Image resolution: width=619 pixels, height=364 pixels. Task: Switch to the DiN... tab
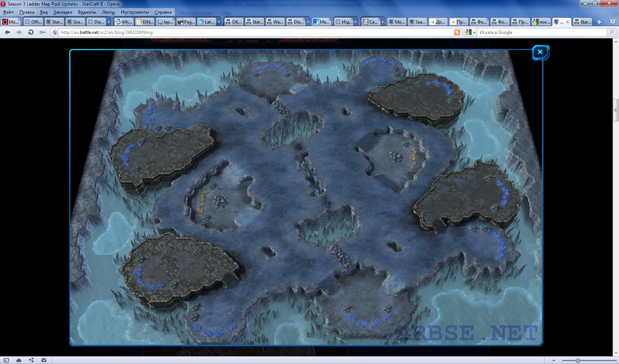pos(144,22)
